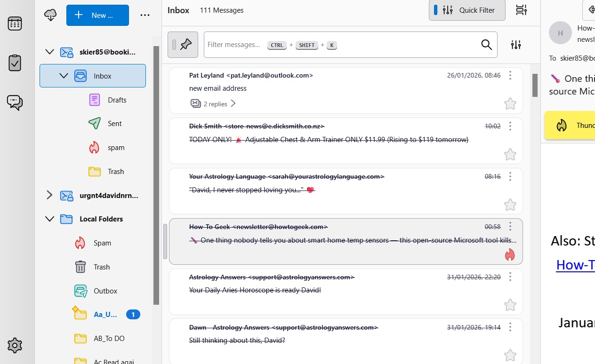Expand the urgnt4davidnrn account

tap(49, 195)
